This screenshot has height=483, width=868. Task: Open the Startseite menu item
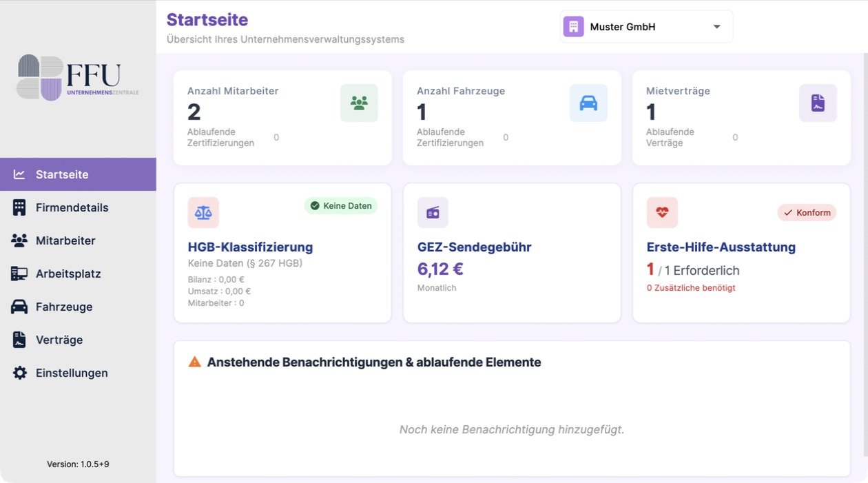78,174
